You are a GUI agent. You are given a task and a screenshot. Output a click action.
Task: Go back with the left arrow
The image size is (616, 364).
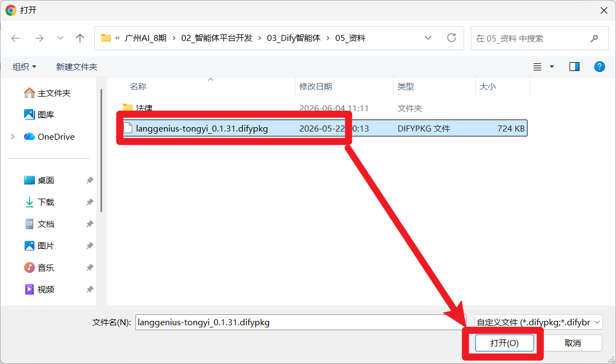click(15, 38)
